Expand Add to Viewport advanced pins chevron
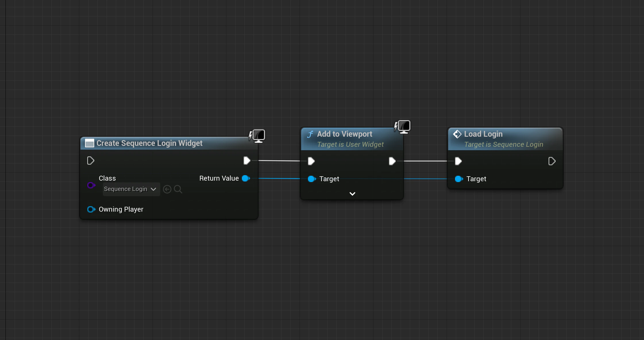The width and height of the screenshot is (644, 340). click(x=352, y=194)
